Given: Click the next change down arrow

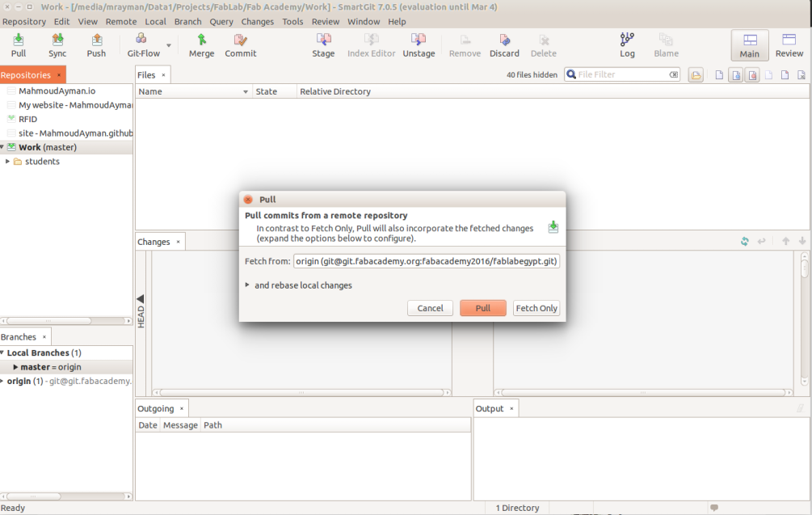Looking at the screenshot, I should tap(802, 242).
